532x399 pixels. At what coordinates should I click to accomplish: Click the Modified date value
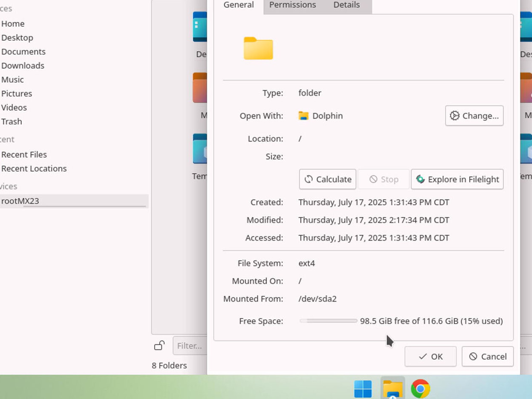pyautogui.click(x=374, y=220)
